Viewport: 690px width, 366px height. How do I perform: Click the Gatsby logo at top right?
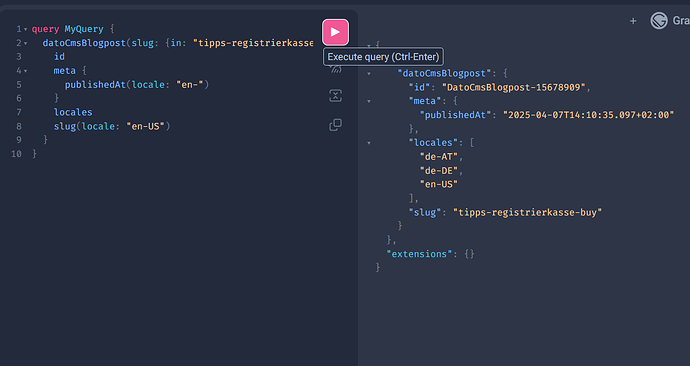tap(659, 21)
